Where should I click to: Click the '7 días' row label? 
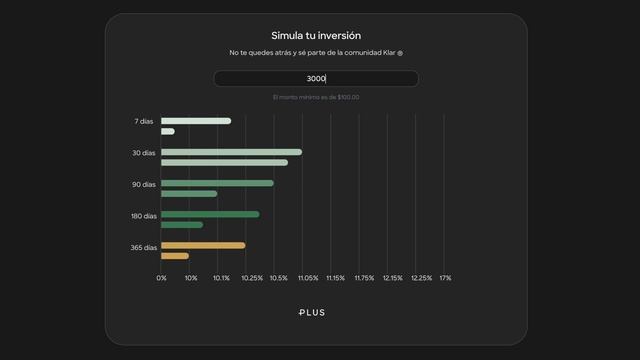[x=144, y=121]
